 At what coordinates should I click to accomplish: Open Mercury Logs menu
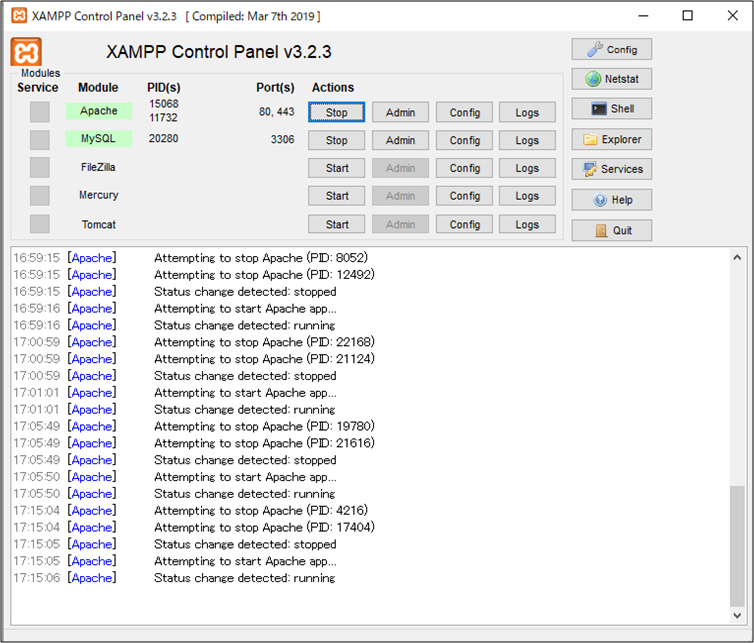(x=528, y=196)
